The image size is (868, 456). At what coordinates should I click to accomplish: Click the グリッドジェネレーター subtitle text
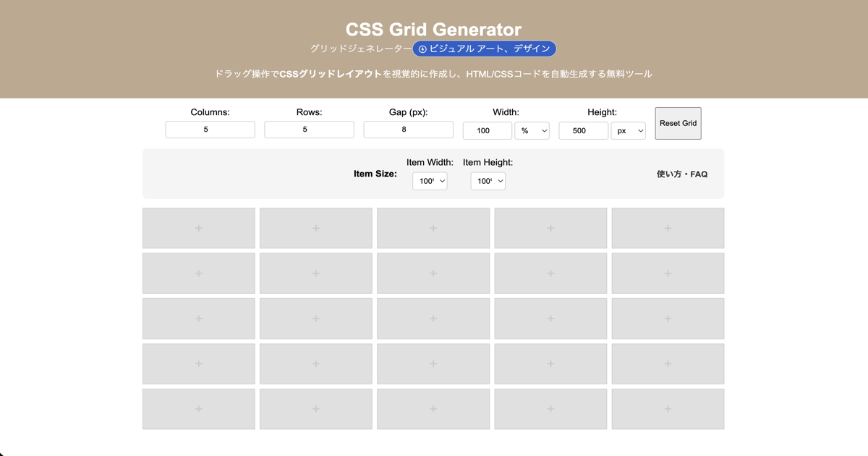[361, 49]
